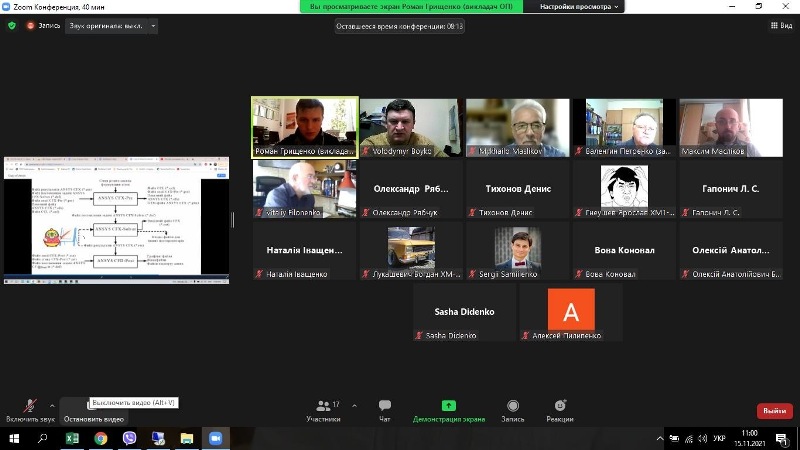Select Mykhailo Maslikov video tile
The height and width of the screenshot is (450, 800).
[518, 128]
